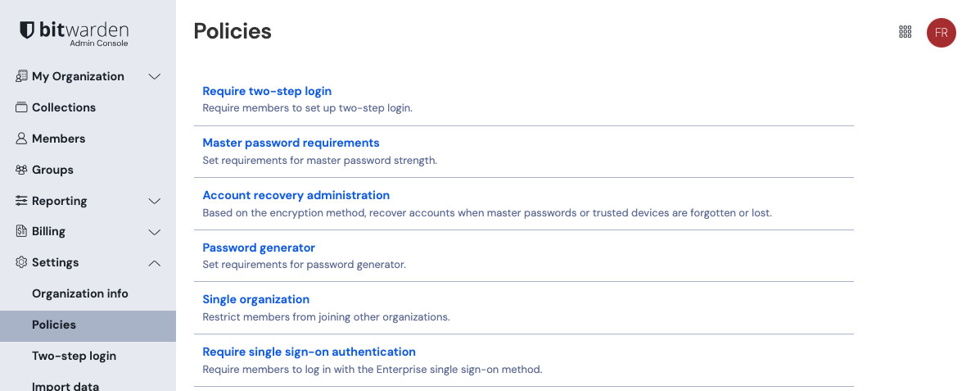Click the Bitwarden shield logo icon
980x391 pixels.
[27, 30]
